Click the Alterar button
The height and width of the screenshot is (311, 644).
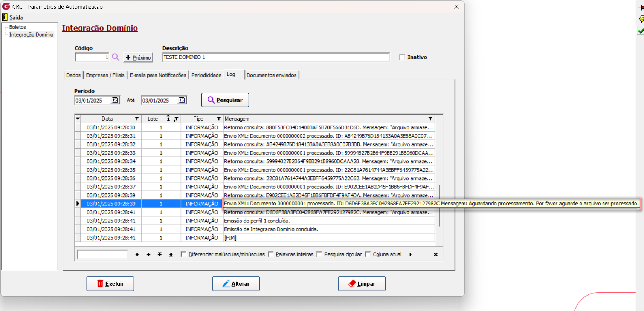[236, 284]
